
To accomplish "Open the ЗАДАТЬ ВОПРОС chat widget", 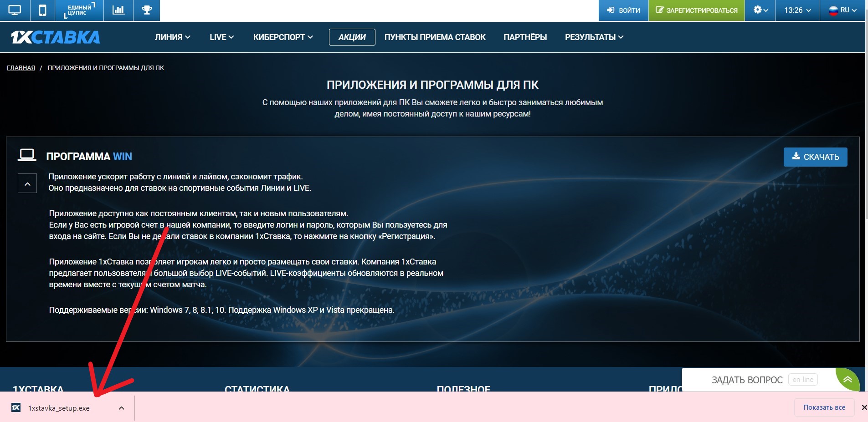I will 747,380.
